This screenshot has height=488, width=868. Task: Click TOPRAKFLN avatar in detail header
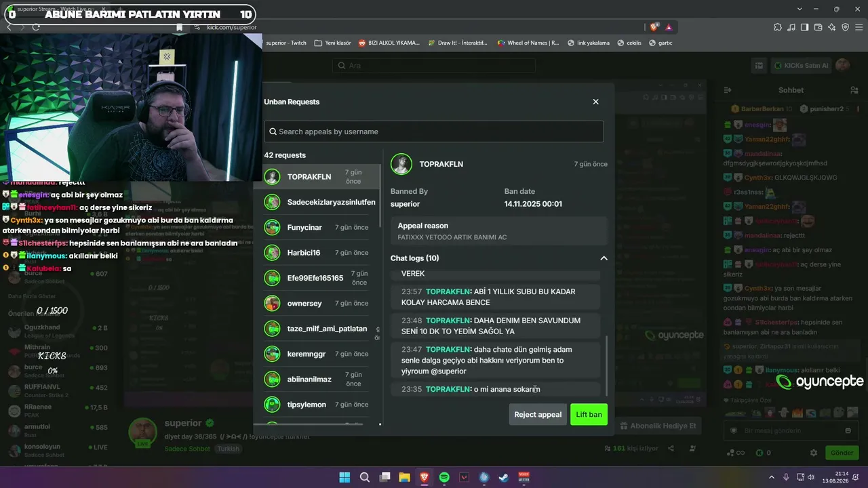coord(401,164)
